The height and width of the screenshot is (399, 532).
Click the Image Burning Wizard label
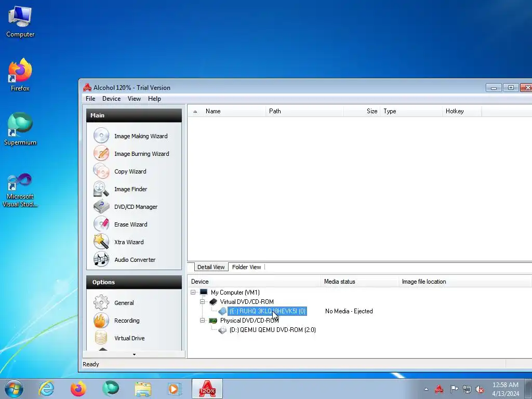pyautogui.click(x=141, y=154)
